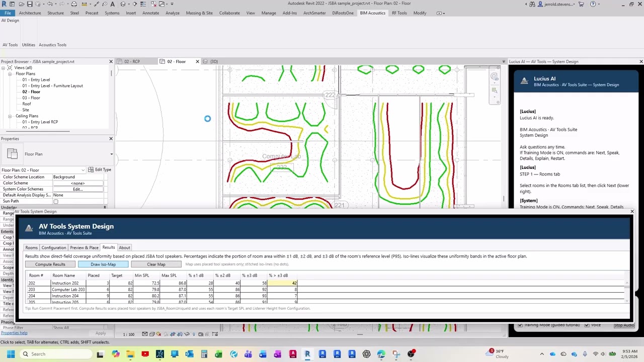Viewport: 644px width, 362px height.
Task: Show hidden system tray icons chevron
Action: pos(542,354)
